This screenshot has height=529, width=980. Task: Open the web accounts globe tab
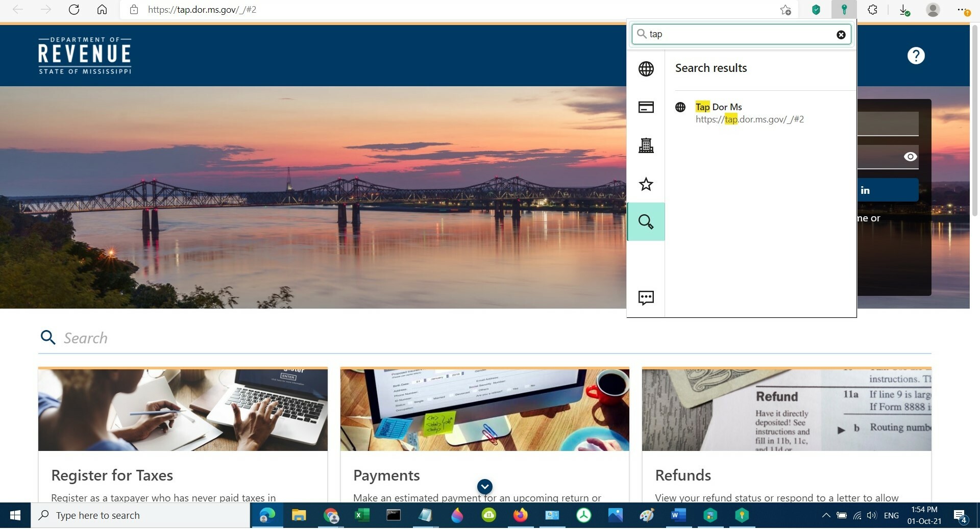pos(646,69)
